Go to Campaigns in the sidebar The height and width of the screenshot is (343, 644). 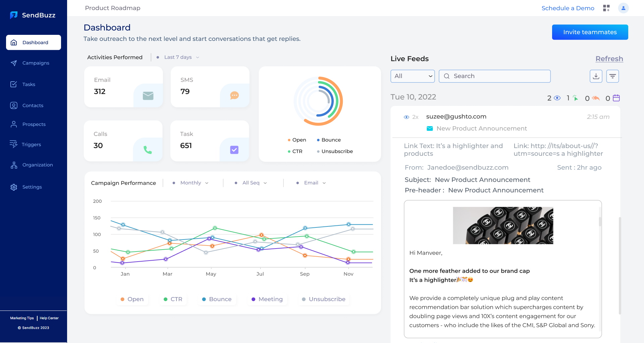[36, 63]
